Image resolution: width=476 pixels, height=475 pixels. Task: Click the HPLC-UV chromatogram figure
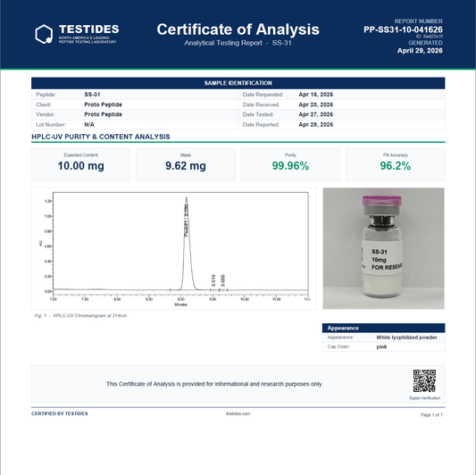174,248
